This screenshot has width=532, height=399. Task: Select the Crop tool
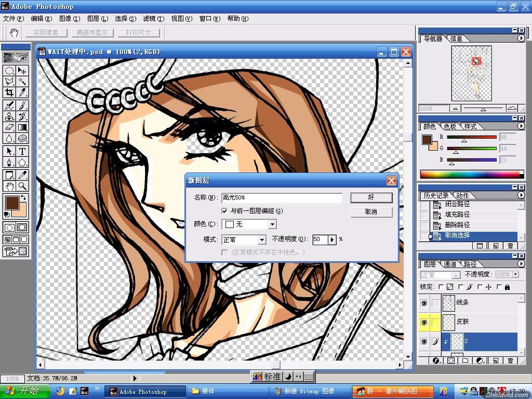pos(9,92)
